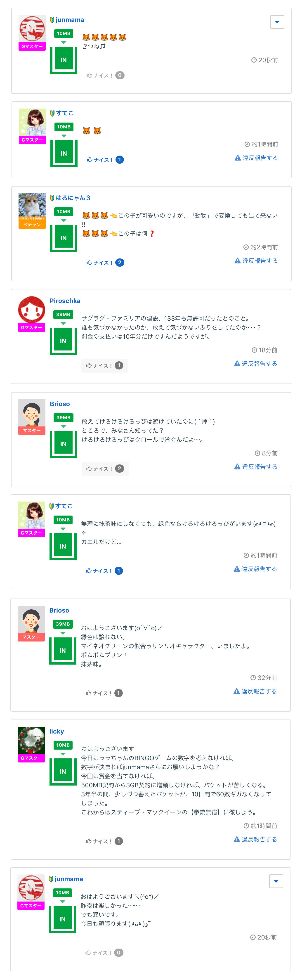Click thumbs-up icon on Brioso's green post
Viewport: 302px width, 980px height.
(x=89, y=693)
